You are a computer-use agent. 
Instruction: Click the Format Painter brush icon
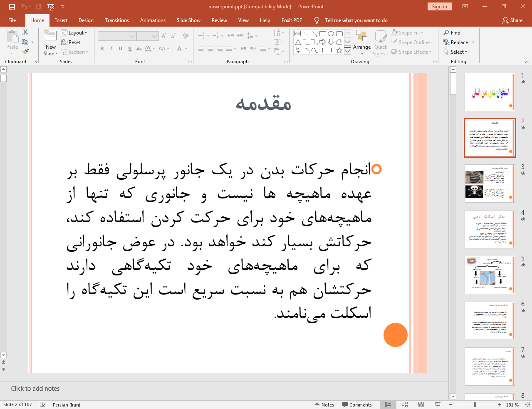tap(25, 52)
